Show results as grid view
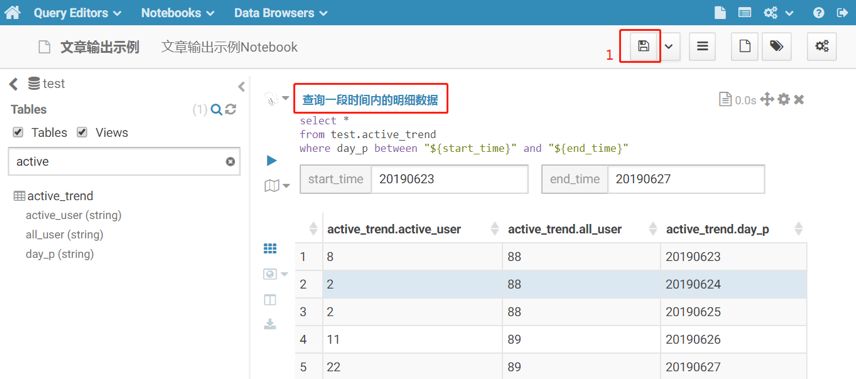Viewport: 856px width, 379px height. pyautogui.click(x=270, y=248)
